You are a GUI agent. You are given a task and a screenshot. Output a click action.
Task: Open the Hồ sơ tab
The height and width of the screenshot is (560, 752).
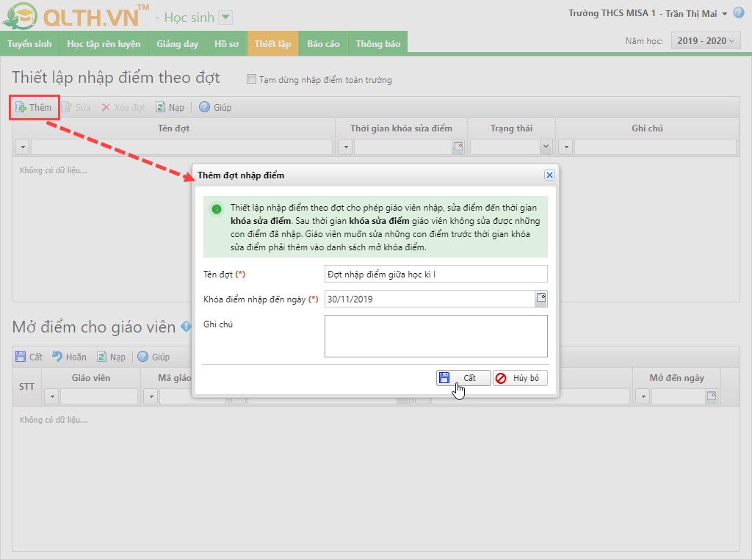point(226,43)
